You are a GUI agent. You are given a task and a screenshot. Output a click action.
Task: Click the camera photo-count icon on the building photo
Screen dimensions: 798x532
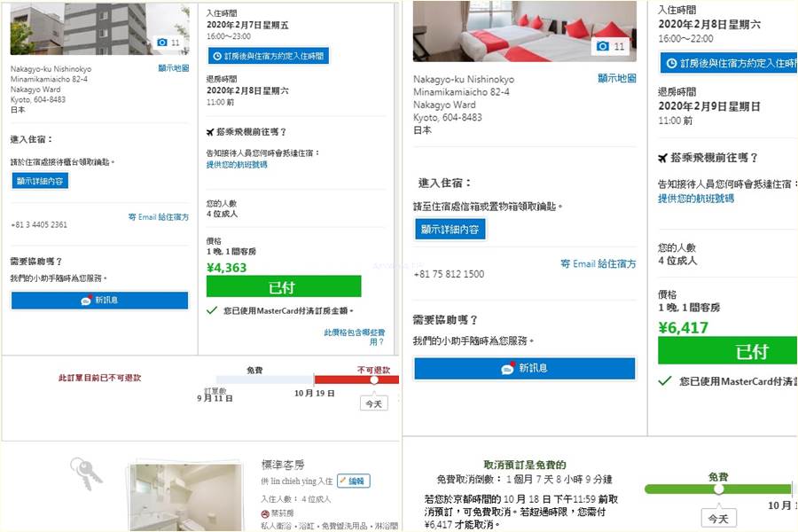(x=161, y=42)
